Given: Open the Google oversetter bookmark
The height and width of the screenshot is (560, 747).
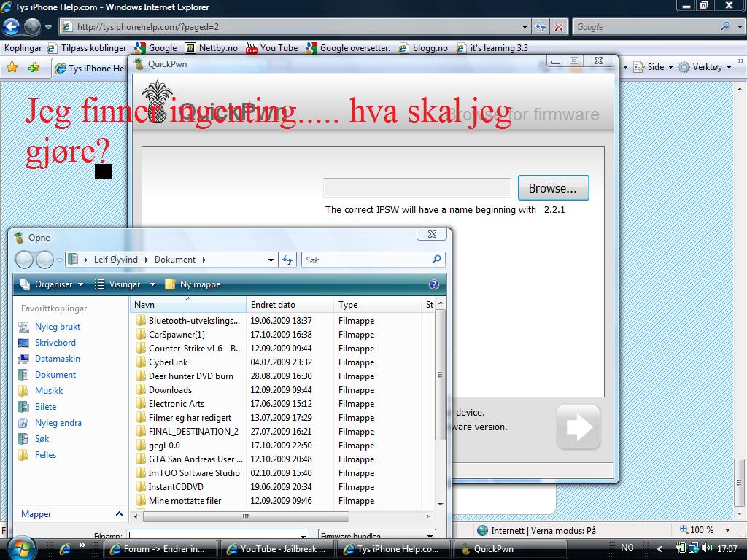Looking at the screenshot, I should (348, 47).
